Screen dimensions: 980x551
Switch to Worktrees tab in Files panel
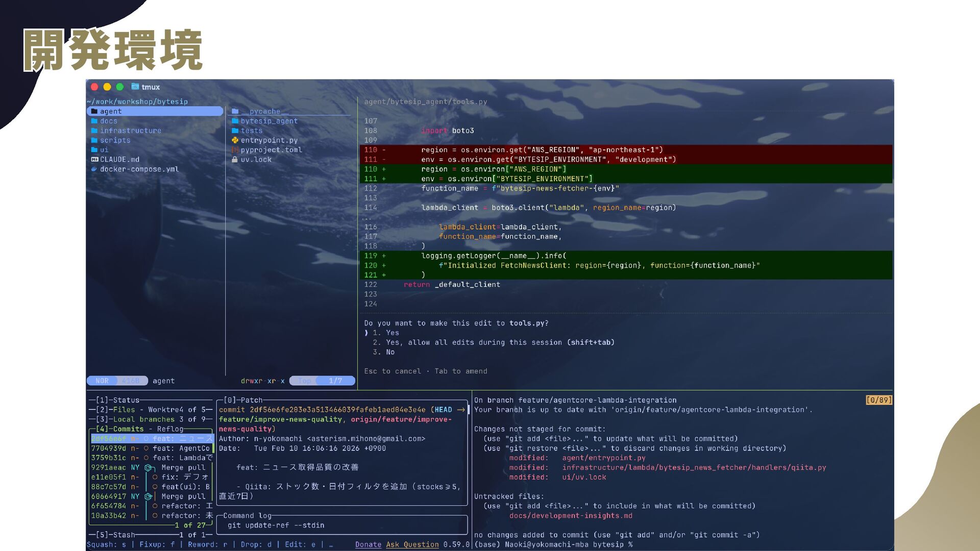point(166,410)
